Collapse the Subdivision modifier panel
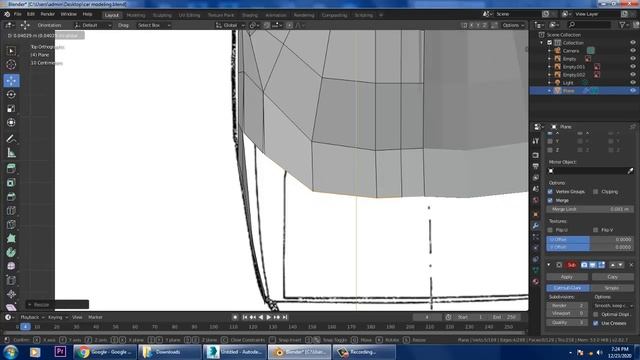This screenshot has height=360, width=640. pos(549,265)
